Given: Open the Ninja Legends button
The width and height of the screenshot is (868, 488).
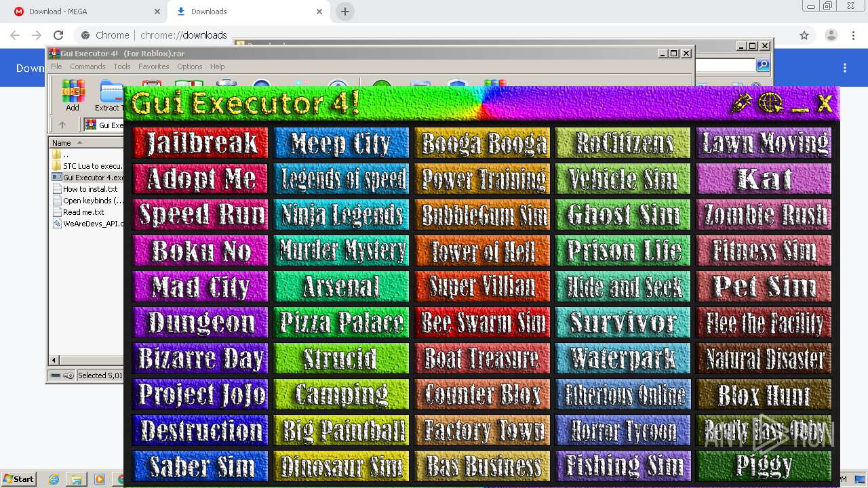Looking at the screenshot, I should click(341, 215).
